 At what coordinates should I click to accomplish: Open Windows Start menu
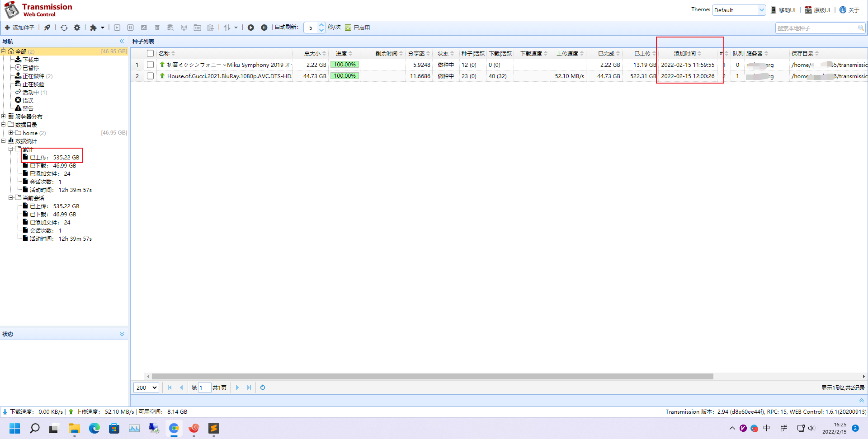(15, 428)
